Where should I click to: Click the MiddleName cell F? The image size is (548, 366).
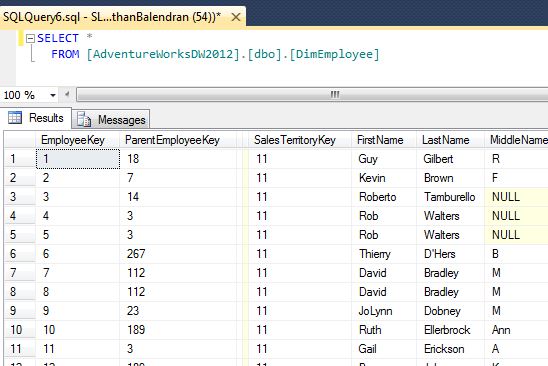coord(517,178)
